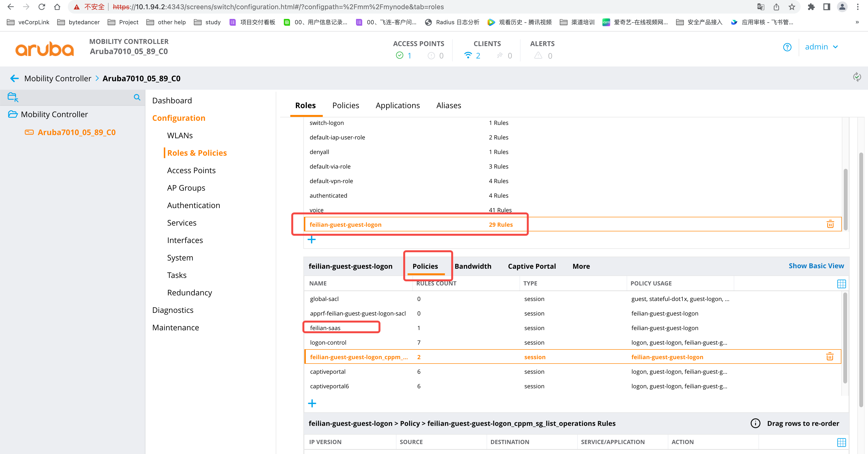868x454 pixels.
Task: Click the blue back arrow beside Mobility Controller
Action: [x=15, y=79]
